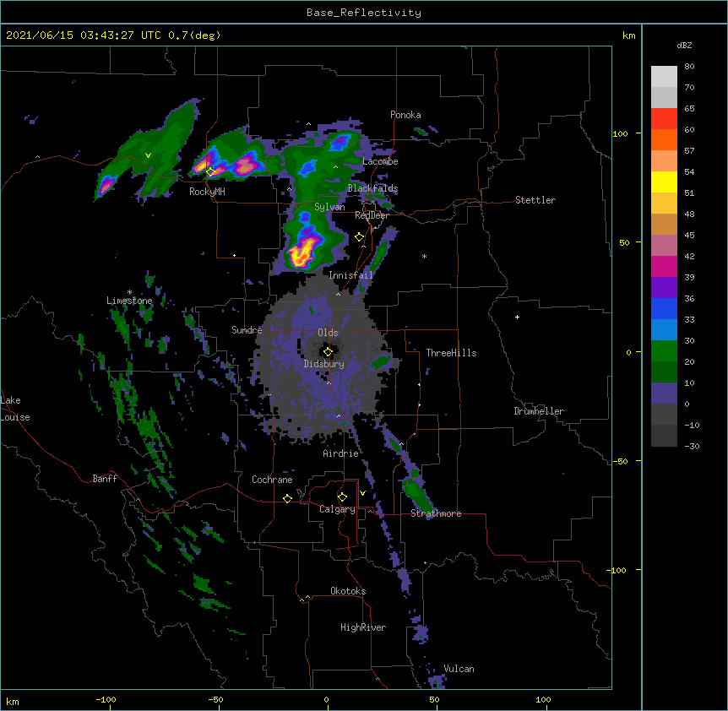Click the Vulcan city label

[459, 669]
